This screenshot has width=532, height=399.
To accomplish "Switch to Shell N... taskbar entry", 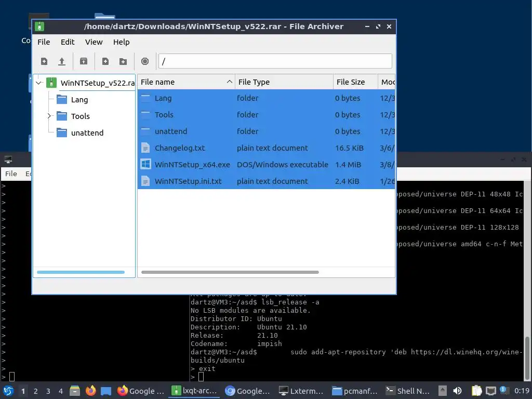I will click(x=408, y=391).
